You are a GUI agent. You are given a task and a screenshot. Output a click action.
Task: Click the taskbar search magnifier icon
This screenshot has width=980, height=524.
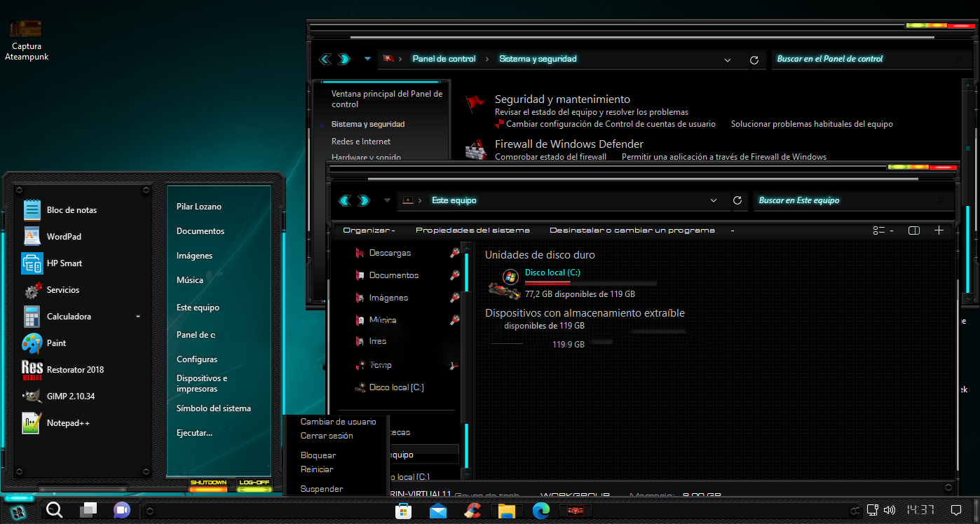55,510
